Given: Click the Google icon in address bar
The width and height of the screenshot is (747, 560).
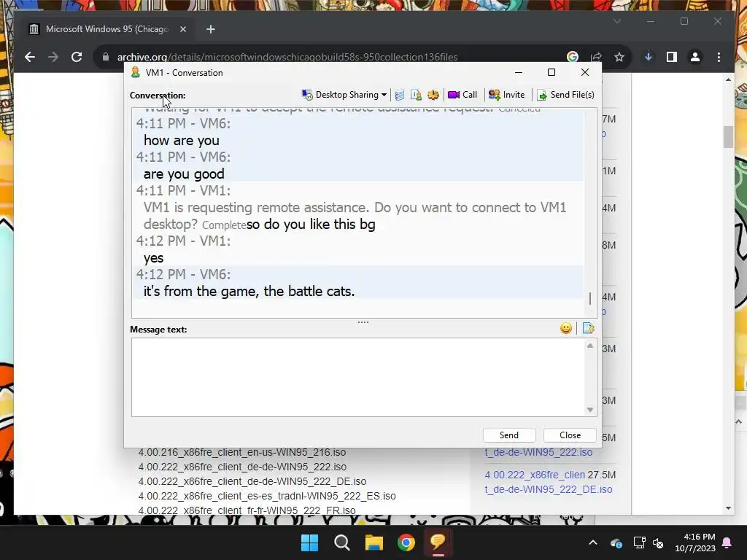Looking at the screenshot, I should tap(573, 57).
